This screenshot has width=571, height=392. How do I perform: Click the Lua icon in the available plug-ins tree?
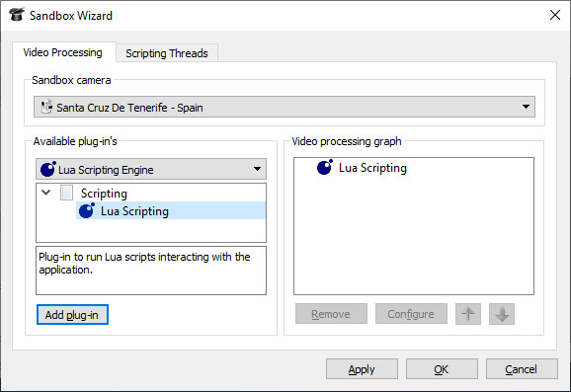[87, 210]
